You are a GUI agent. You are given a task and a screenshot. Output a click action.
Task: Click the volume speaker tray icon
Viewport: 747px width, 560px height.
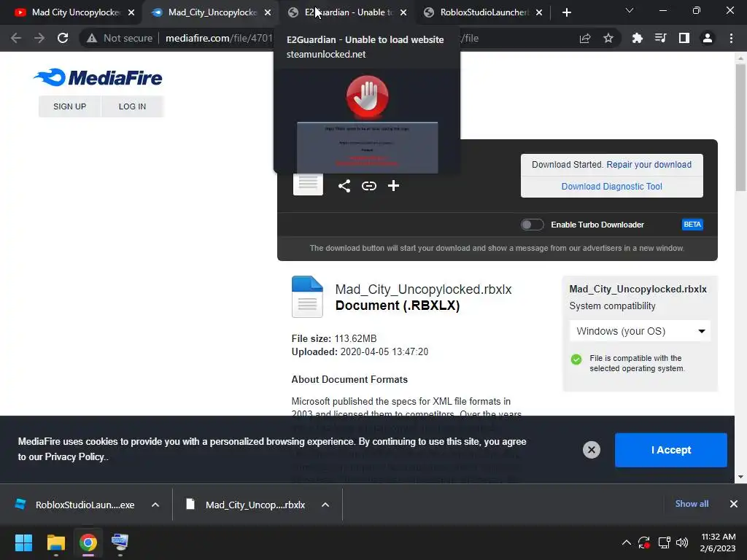pos(682,542)
